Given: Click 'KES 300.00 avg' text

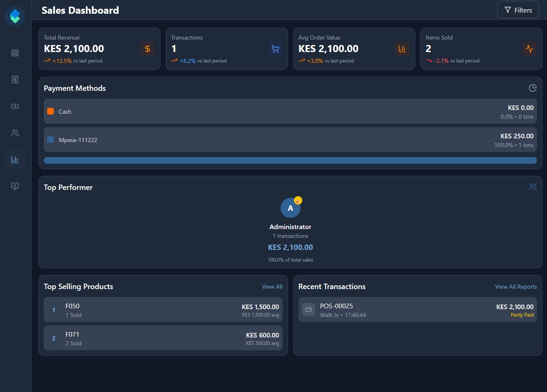Looking at the screenshot, I should click(262, 343).
